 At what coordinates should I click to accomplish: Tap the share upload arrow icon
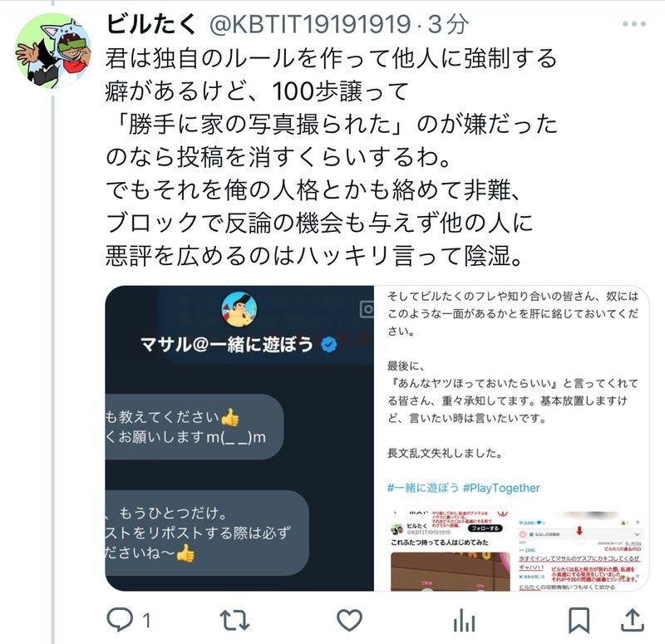coord(633,621)
